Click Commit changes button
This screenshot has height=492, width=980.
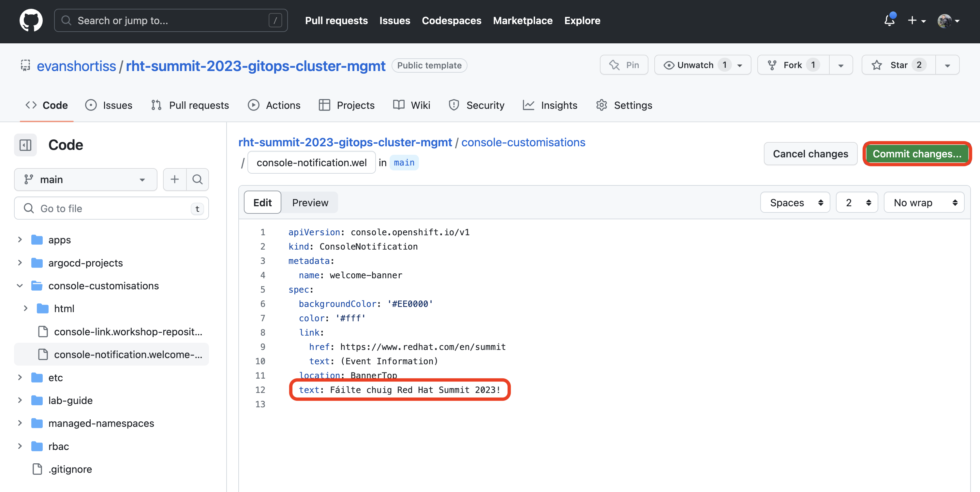(917, 152)
